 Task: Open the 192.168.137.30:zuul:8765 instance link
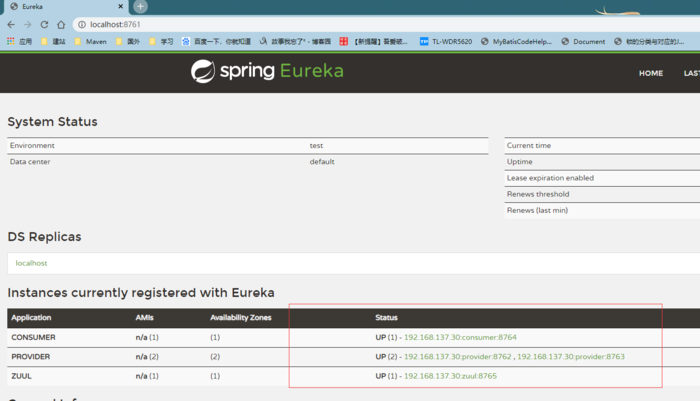click(x=450, y=376)
